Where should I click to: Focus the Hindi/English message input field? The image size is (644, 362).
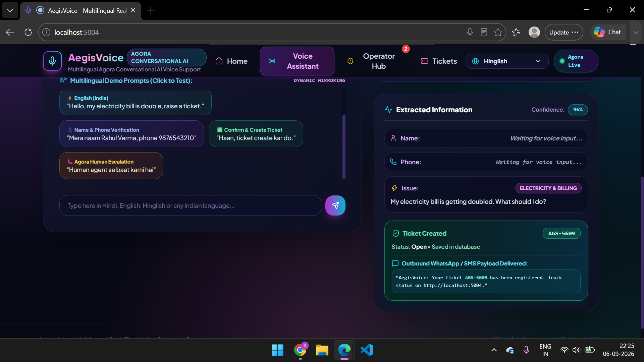point(190,205)
